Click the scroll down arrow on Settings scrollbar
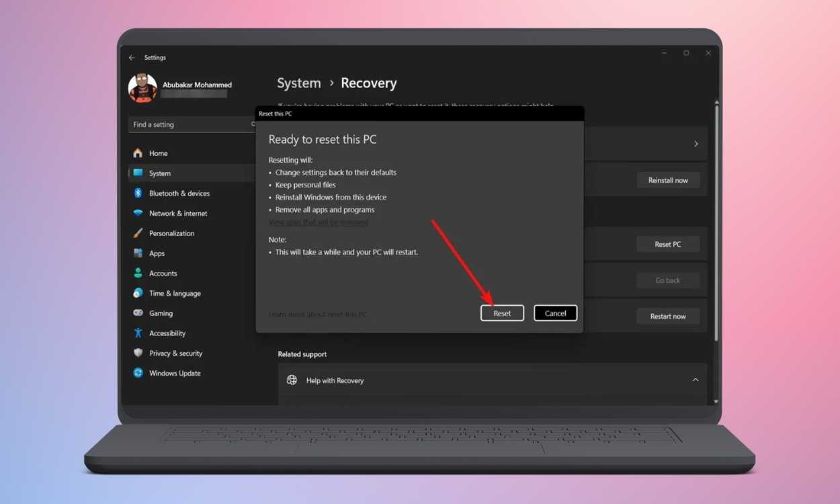 tap(716, 401)
